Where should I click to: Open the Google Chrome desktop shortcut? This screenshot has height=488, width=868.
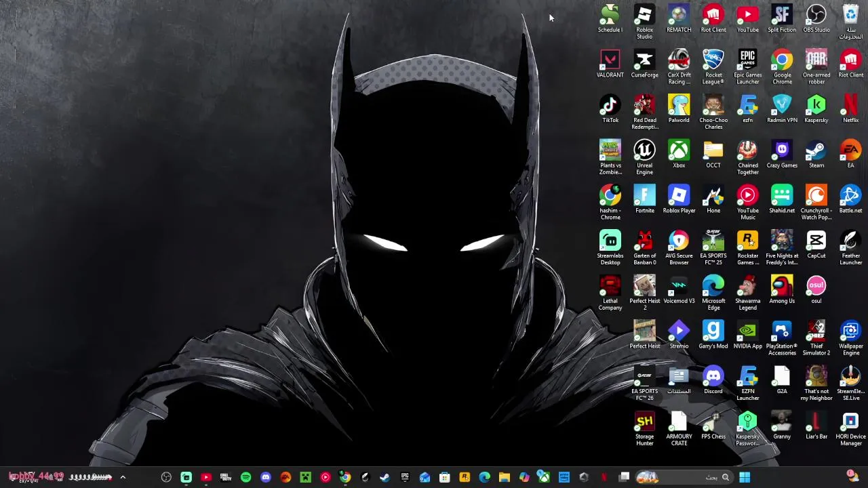point(782,67)
